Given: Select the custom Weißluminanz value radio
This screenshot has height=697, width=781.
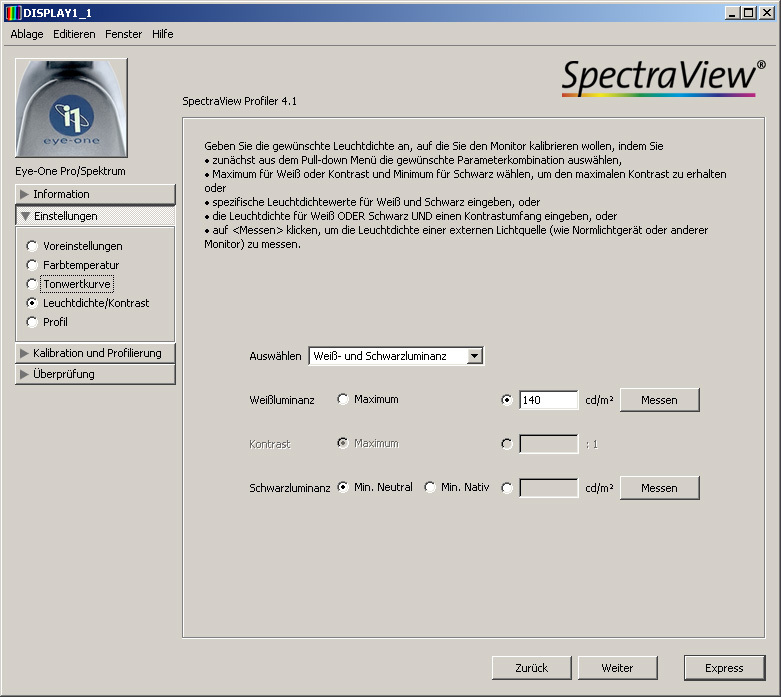Looking at the screenshot, I should [x=507, y=400].
